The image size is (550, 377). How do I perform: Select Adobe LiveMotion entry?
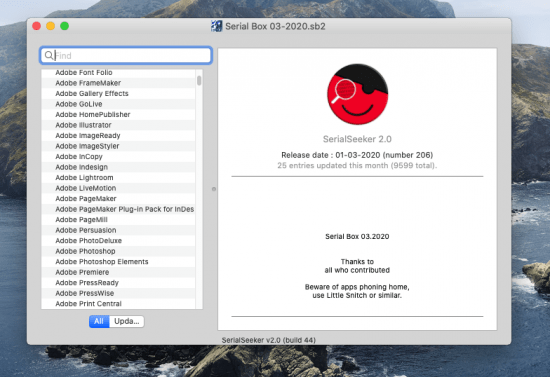pyautogui.click(x=119, y=188)
